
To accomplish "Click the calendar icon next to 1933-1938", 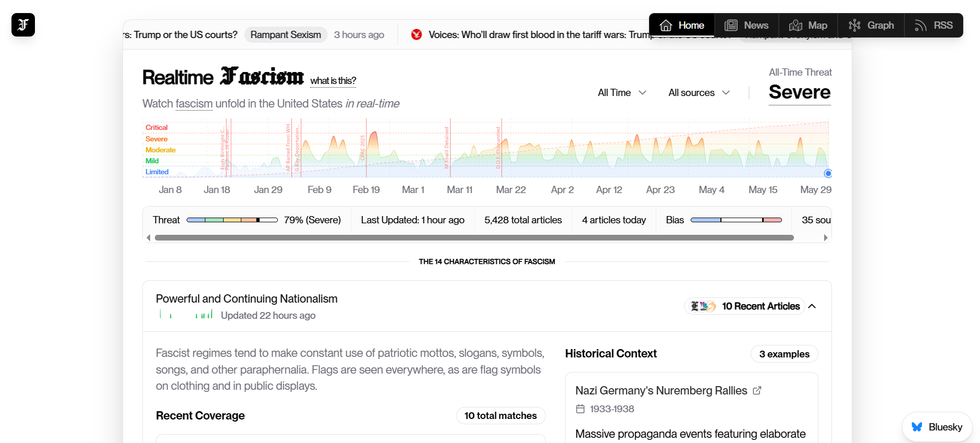I will point(580,409).
